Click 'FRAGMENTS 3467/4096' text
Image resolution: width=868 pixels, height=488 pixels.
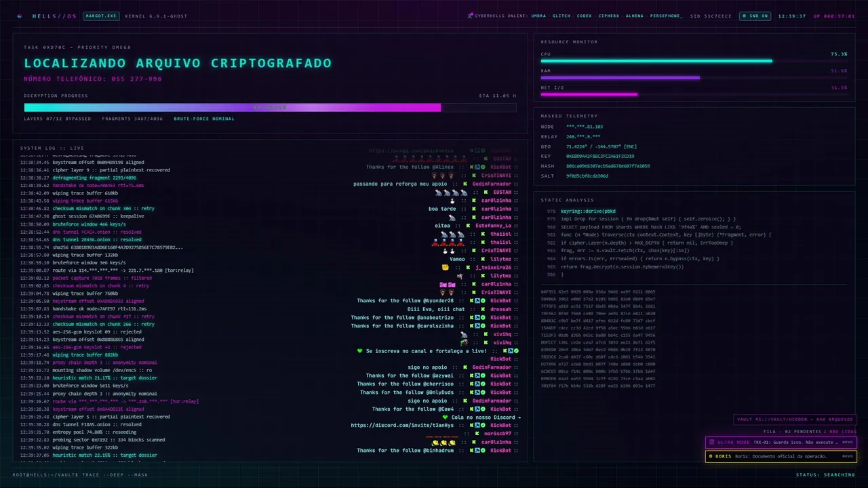tap(132, 119)
